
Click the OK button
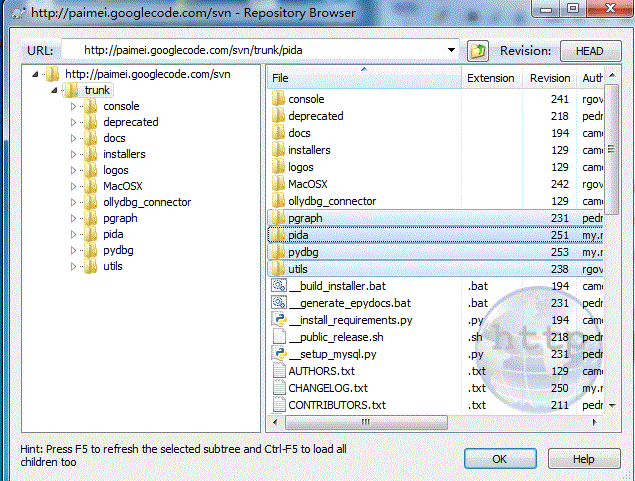(x=499, y=459)
